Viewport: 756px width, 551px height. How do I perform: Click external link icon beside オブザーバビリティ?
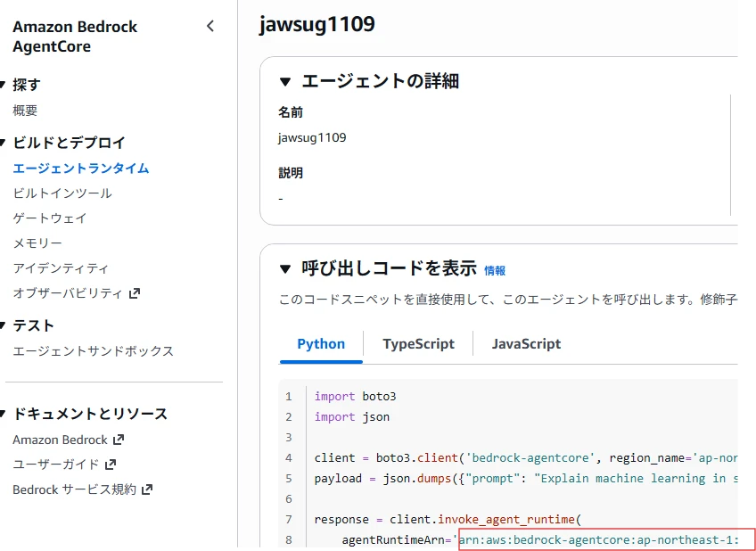pyautogui.click(x=135, y=292)
